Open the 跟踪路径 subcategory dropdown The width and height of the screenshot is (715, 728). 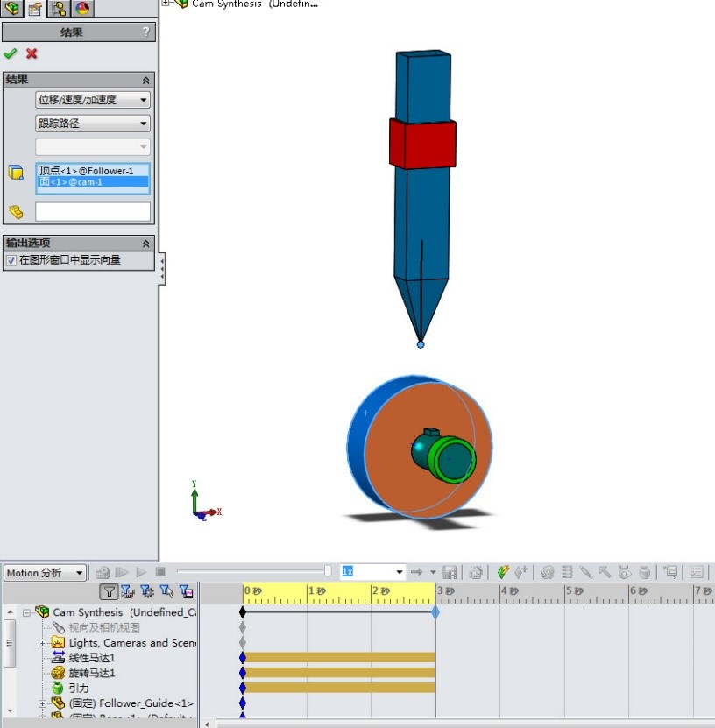92,124
